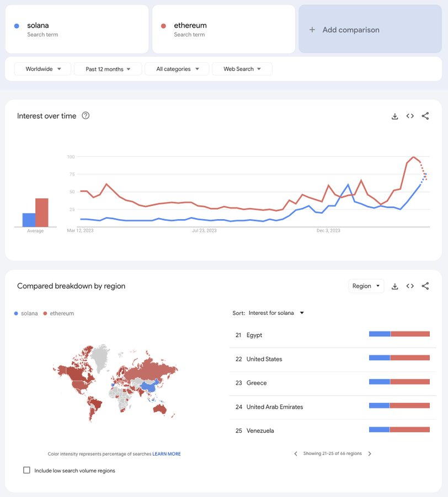Click the Interest over time heading
This screenshot has height=497, width=448.
tap(46, 116)
